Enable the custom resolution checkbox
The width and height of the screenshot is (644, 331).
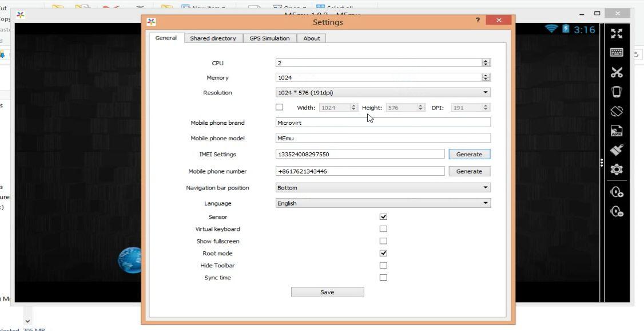[279, 107]
